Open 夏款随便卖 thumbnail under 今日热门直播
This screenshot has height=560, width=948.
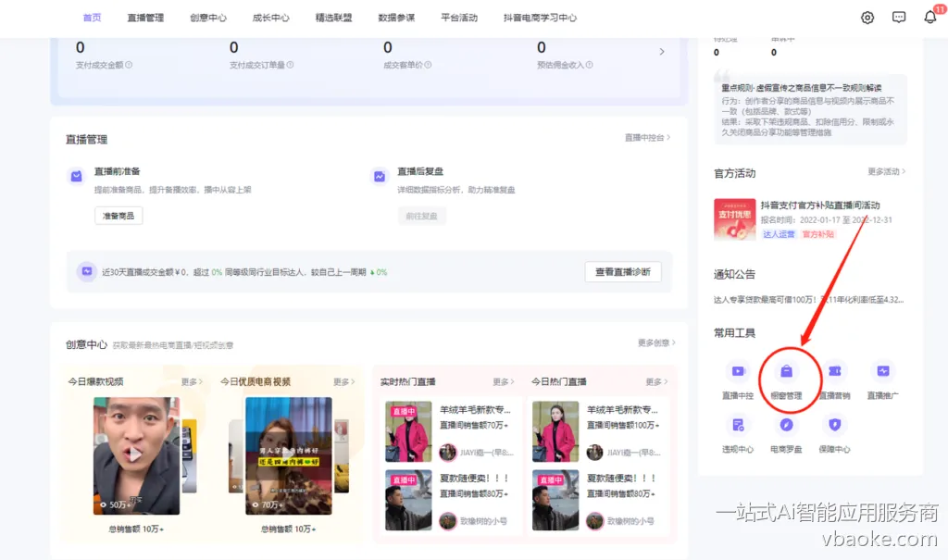tap(555, 500)
